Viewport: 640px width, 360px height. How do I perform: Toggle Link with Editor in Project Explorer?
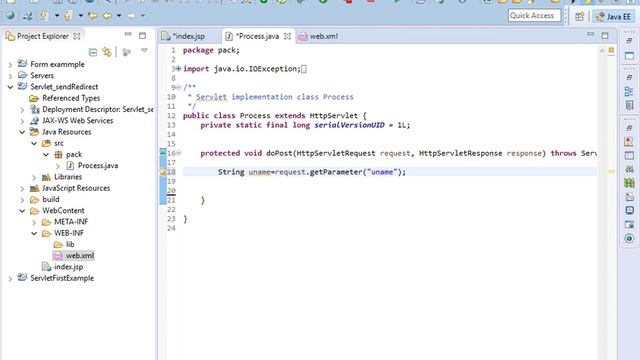tap(107, 52)
